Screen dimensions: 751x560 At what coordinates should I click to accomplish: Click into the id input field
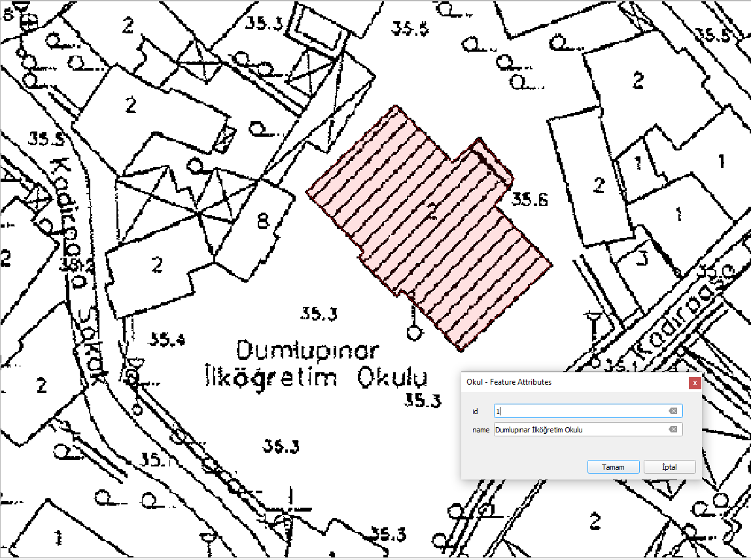(x=588, y=411)
